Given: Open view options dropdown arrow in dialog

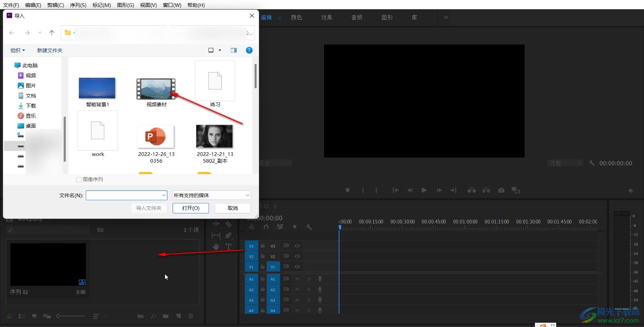Looking at the screenshot, I should pos(220,50).
